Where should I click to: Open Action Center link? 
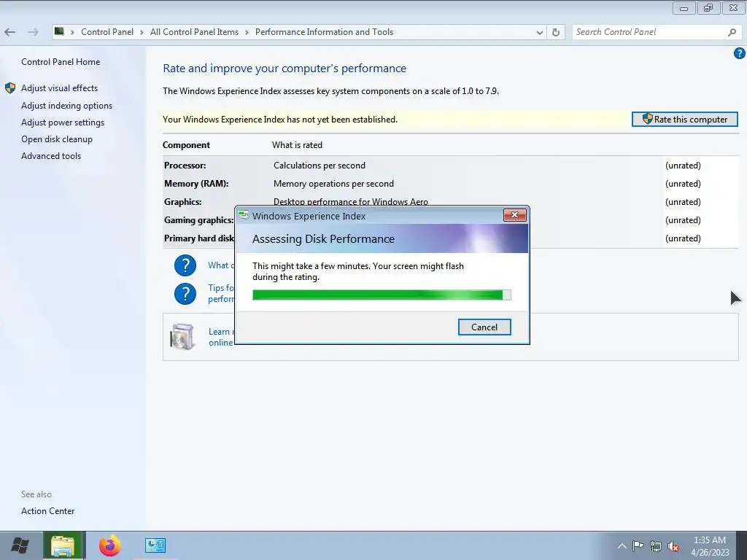click(47, 511)
